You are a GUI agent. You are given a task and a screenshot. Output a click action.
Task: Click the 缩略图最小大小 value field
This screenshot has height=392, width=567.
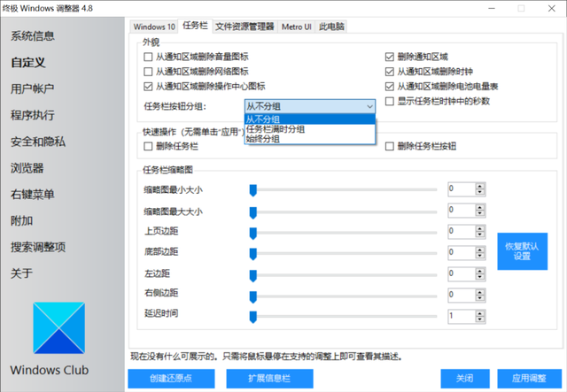[462, 189]
